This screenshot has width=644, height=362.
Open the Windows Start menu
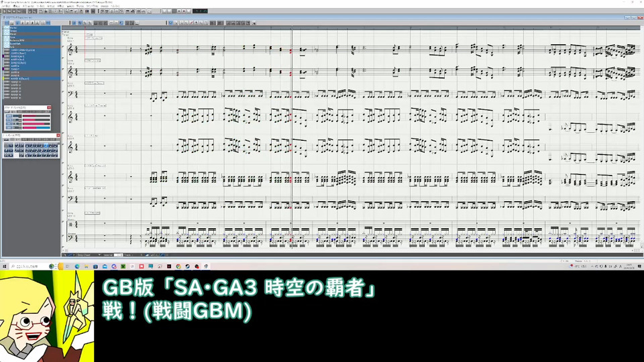pyautogui.click(x=4, y=266)
